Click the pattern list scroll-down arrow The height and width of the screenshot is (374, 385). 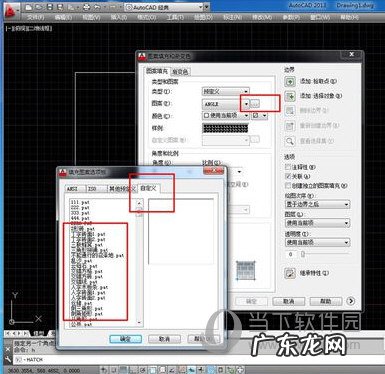139,322
